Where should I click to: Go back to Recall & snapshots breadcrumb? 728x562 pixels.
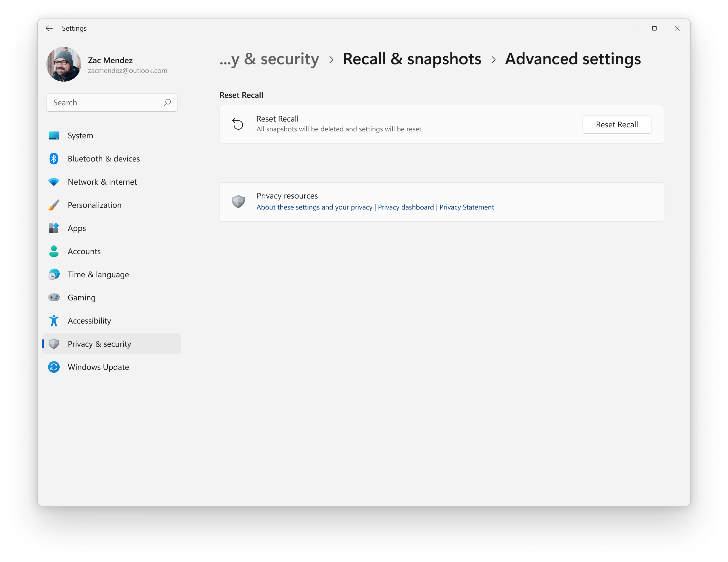pyautogui.click(x=412, y=59)
